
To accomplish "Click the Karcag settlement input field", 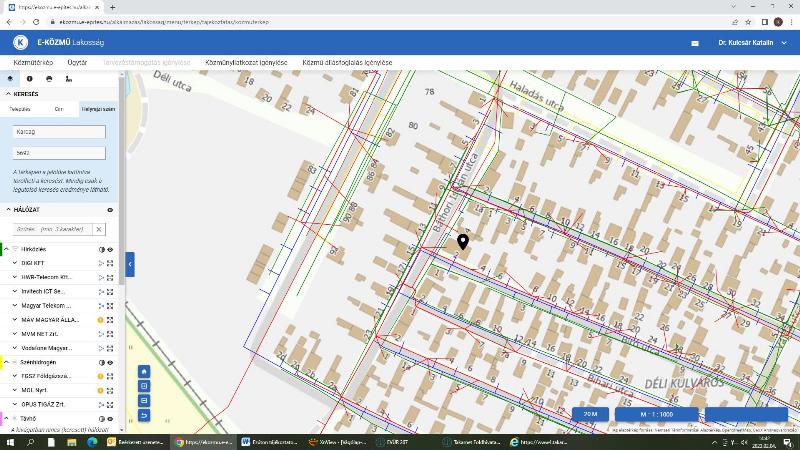I will 58,132.
